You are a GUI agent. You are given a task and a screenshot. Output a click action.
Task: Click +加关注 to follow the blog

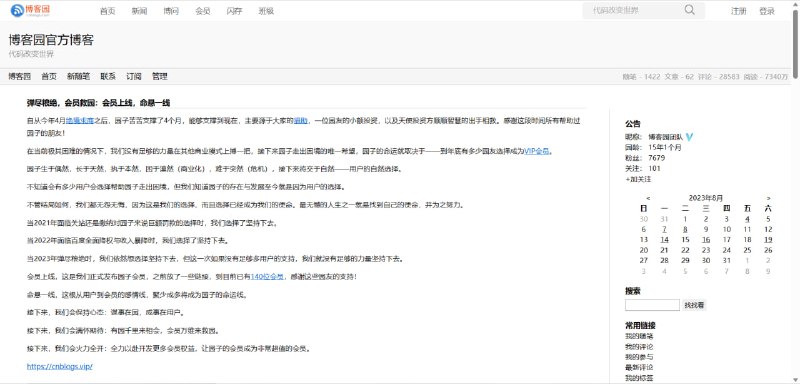(x=638, y=179)
